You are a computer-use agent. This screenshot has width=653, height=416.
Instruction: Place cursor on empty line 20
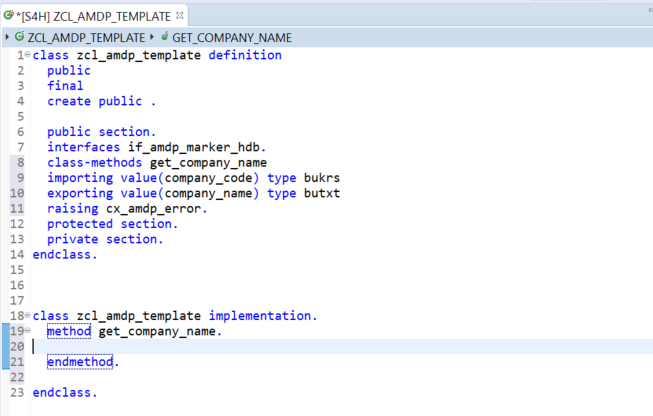click(341, 346)
